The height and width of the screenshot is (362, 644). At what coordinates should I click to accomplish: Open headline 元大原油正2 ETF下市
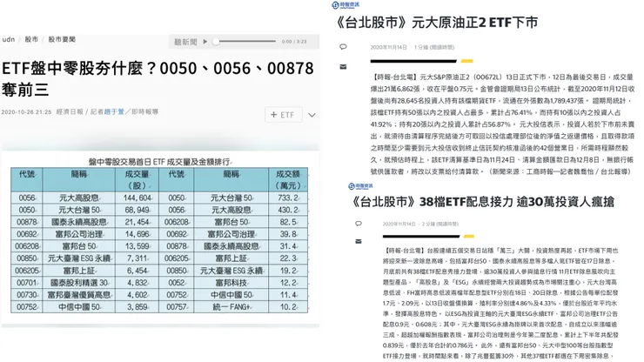(437, 22)
